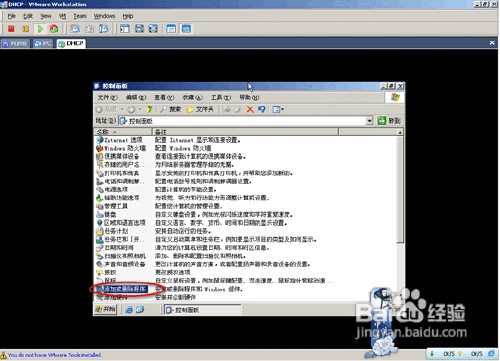Select the 区域和语言选项 item
500x361 pixels.
pyautogui.click(x=121, y=223)
